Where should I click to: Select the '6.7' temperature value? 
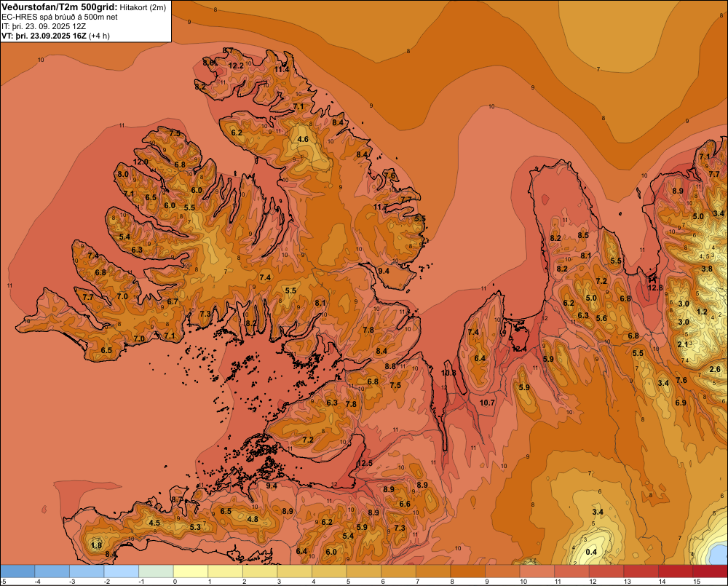point(173,301)
